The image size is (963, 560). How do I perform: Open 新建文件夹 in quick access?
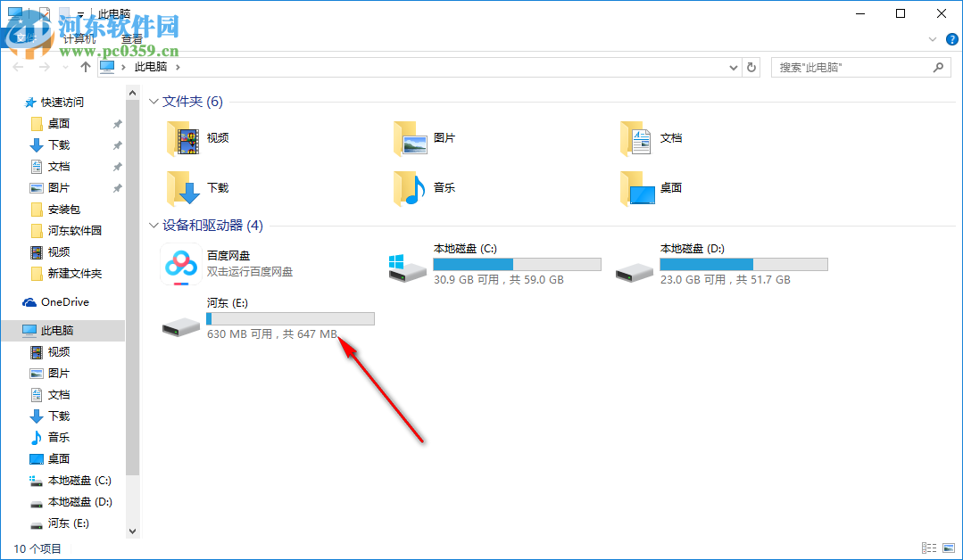coord(74,274)
